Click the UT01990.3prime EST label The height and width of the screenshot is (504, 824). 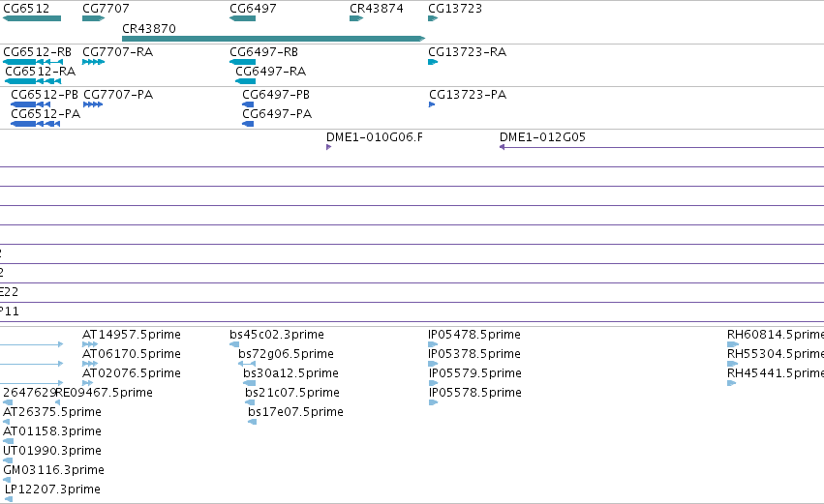click(x=52, y=451)
